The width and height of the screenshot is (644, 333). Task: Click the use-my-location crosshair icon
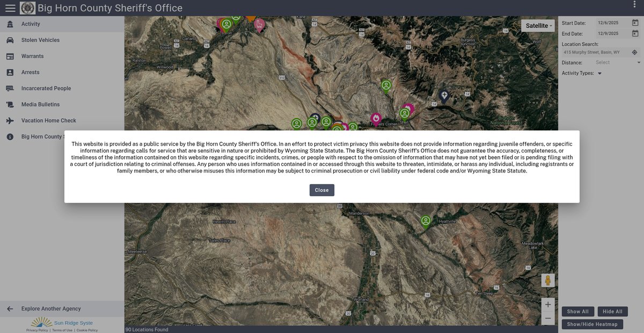[x=634, y=53]
